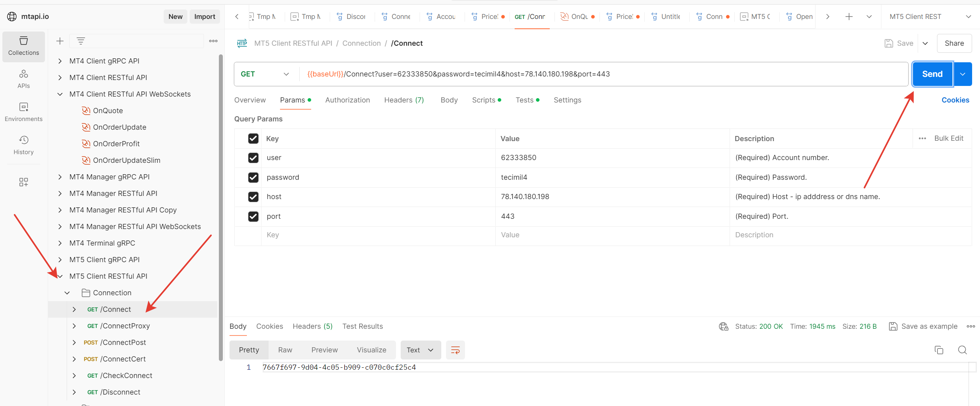Screen dimensions: 980x406
Task: Open the GET method dropdown
Action: (286, 74)
